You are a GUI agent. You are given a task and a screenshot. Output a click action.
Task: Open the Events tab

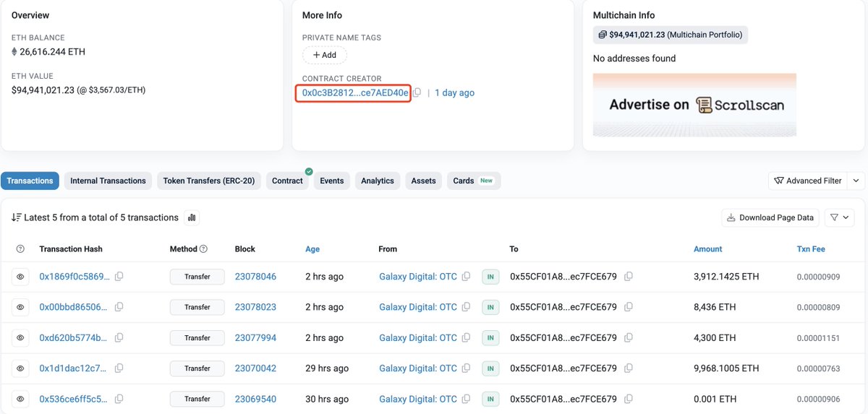332,181
